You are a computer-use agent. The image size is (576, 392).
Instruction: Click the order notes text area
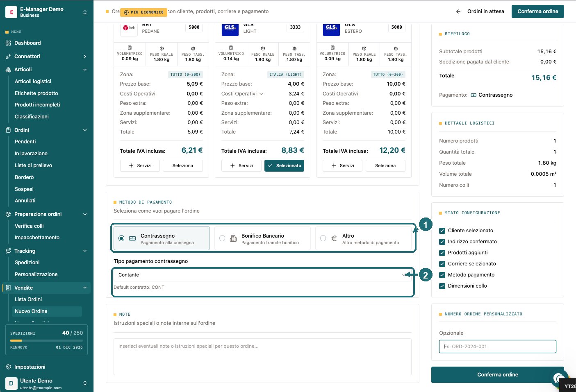262,357
